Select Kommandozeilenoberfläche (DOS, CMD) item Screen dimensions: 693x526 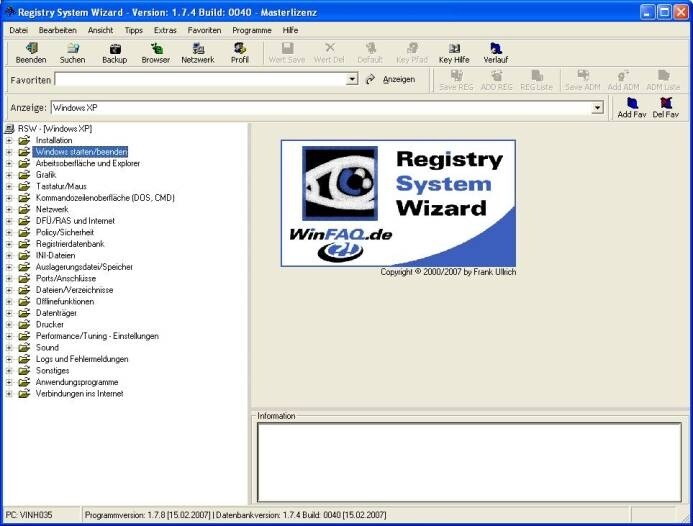(105, 198)
